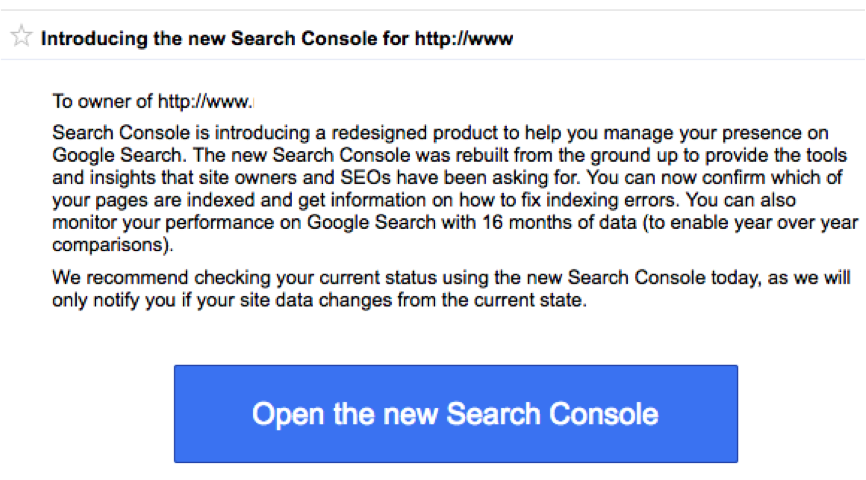Click the 'To owner of' greeting text

tap(102, 102)
